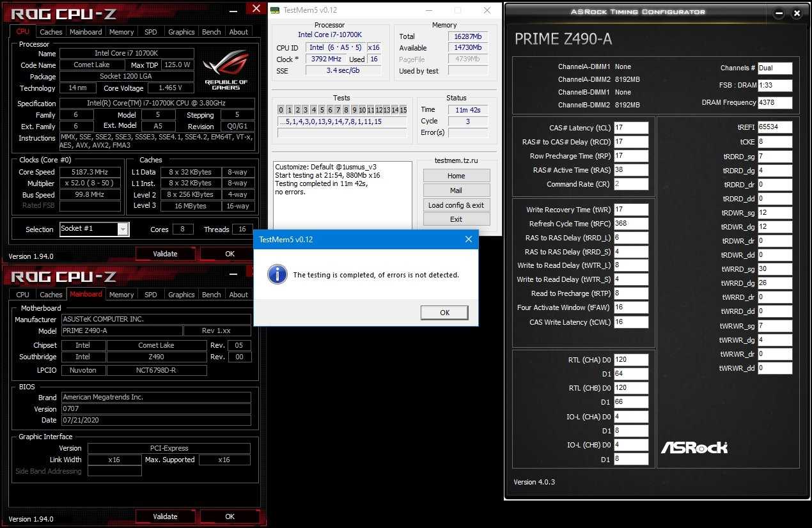The width and height of the screenshot is (812, 528).
Task: Click the ASRock logo
Action: pos(694,447)
